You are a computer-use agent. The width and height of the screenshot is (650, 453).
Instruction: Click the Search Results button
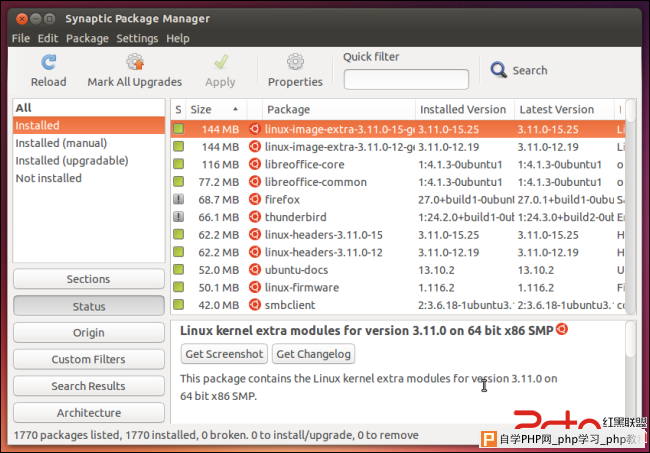[89, 386]
